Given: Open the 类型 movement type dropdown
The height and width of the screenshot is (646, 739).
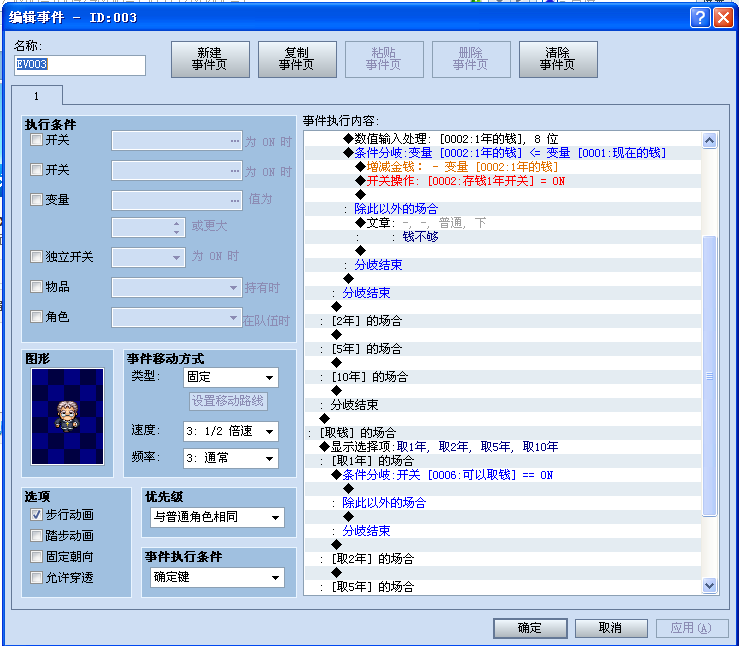Looking at the screenshot, I should pos(230,377).
